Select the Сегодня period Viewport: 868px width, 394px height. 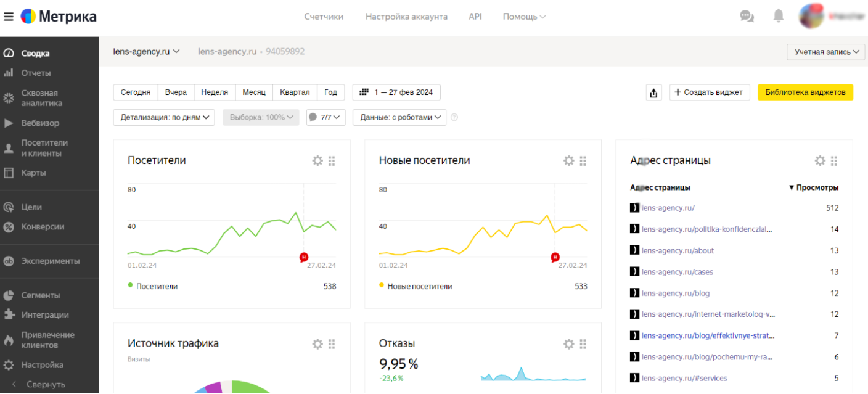(x=136, y=92)
